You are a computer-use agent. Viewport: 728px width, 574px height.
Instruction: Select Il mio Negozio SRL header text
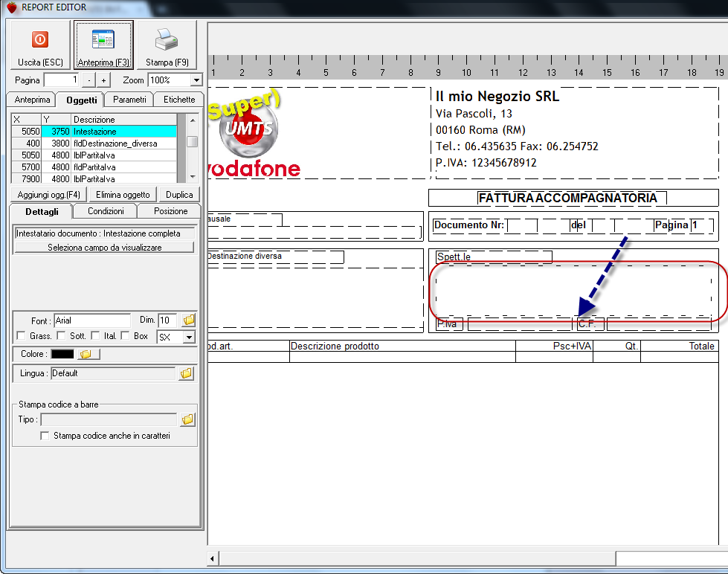pyautogui.click(x=497, y=96)
